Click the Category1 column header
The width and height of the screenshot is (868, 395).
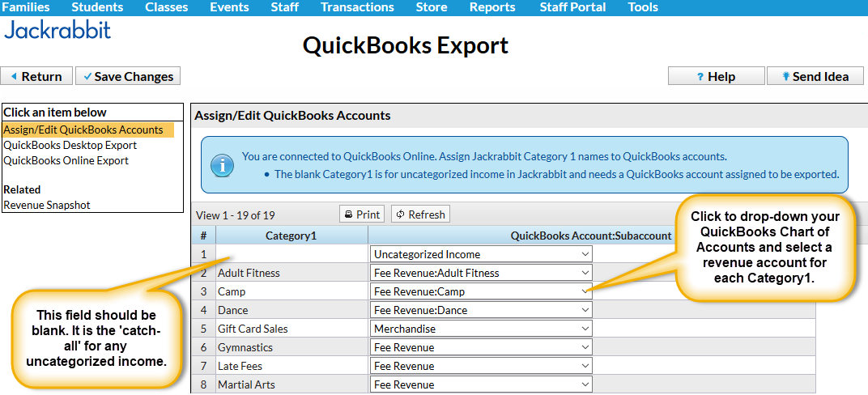pyautogui.click(x=291, y=236)
